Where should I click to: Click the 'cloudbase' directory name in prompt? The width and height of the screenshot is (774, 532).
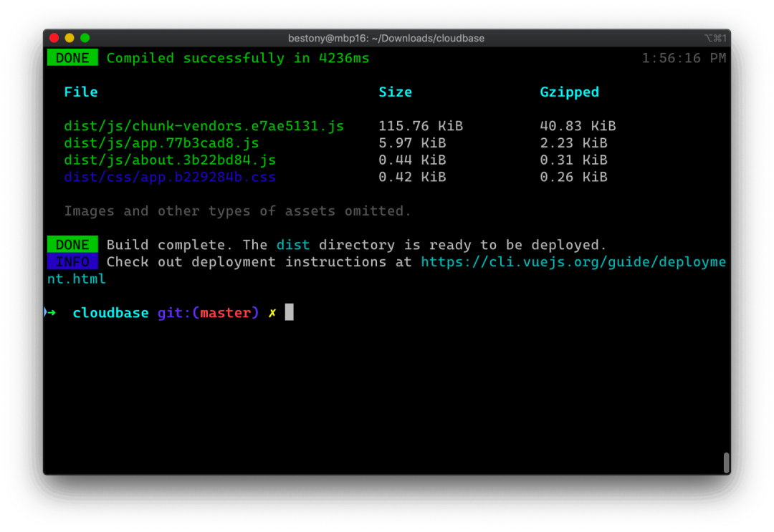110,313
